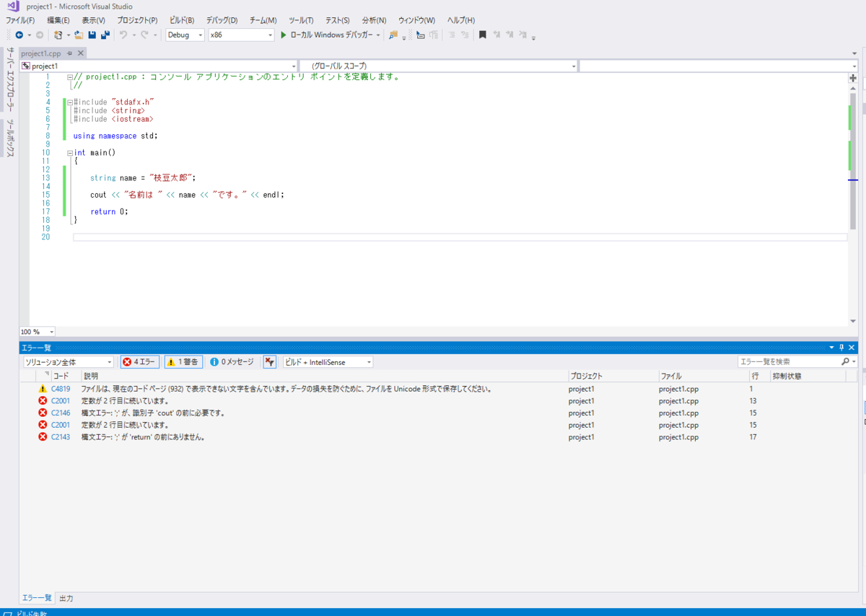866x616 pixels.
Task: Undo the last edit via toolbar icon
Action: pyautogui.click(x=123, y=35)
